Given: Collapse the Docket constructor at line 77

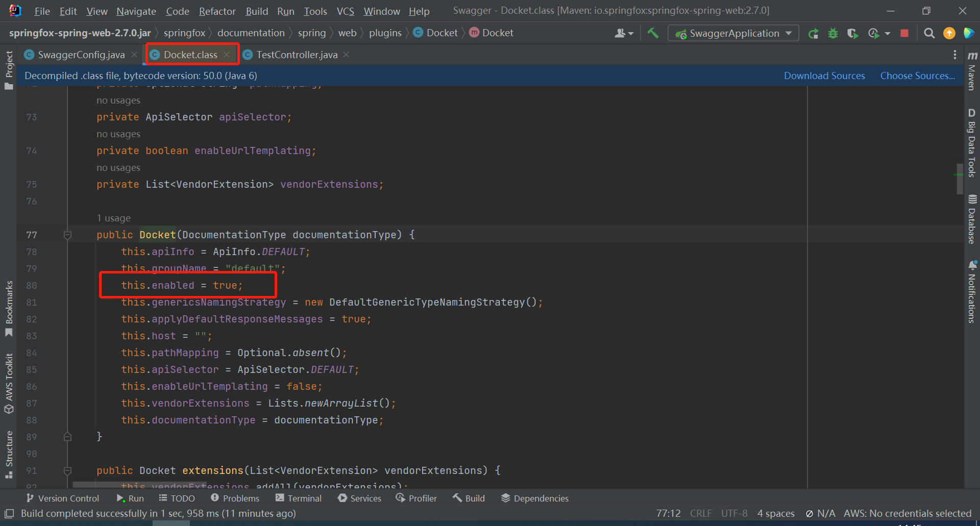Looking at the screenshot, I should coord(67,235).
